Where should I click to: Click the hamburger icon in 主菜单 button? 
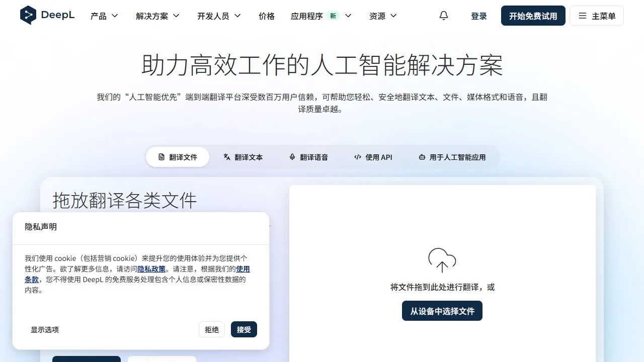[583, 16]
